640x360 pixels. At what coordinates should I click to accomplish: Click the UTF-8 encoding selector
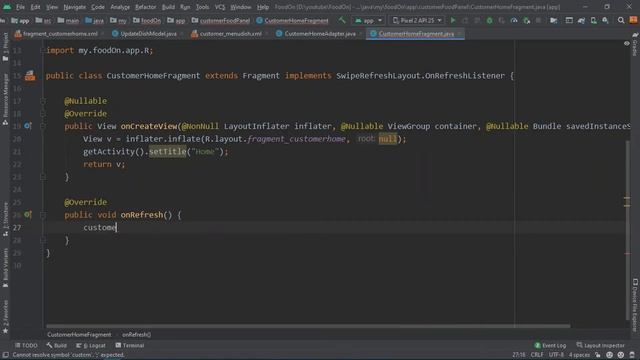[556, 355]
